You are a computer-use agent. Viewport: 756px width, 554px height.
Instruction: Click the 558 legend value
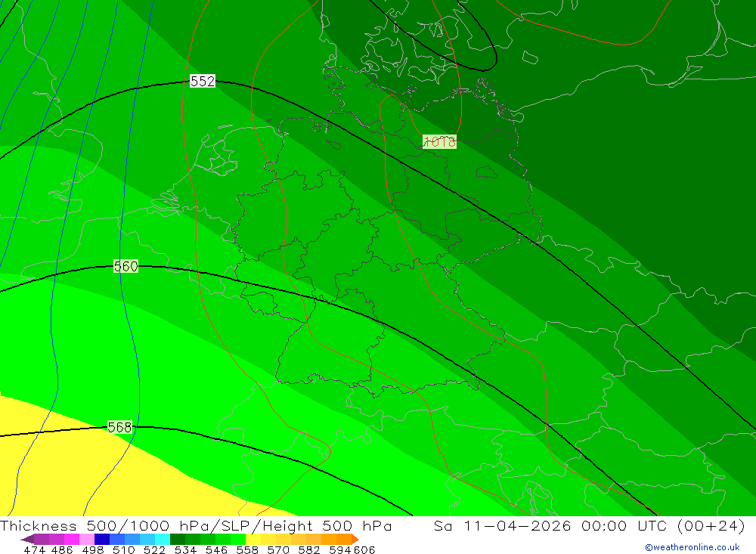[247, 549]
